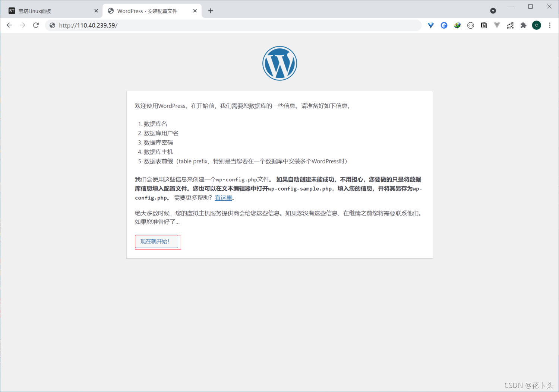The width and height of the screenshot is (559, 392).
Task: Minimize the browser window
Action: pos(511,6)
